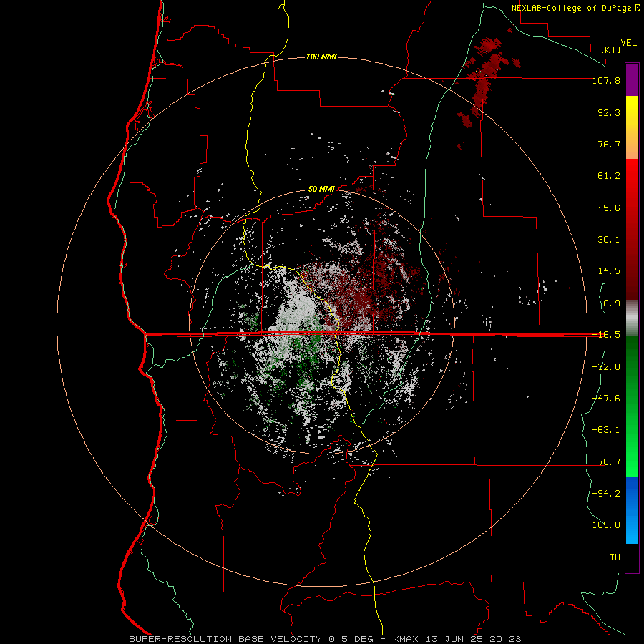The height and width of the screenshot is (644, 644).
Task: Select the 45.6 scale value
Action: (609, 208)
